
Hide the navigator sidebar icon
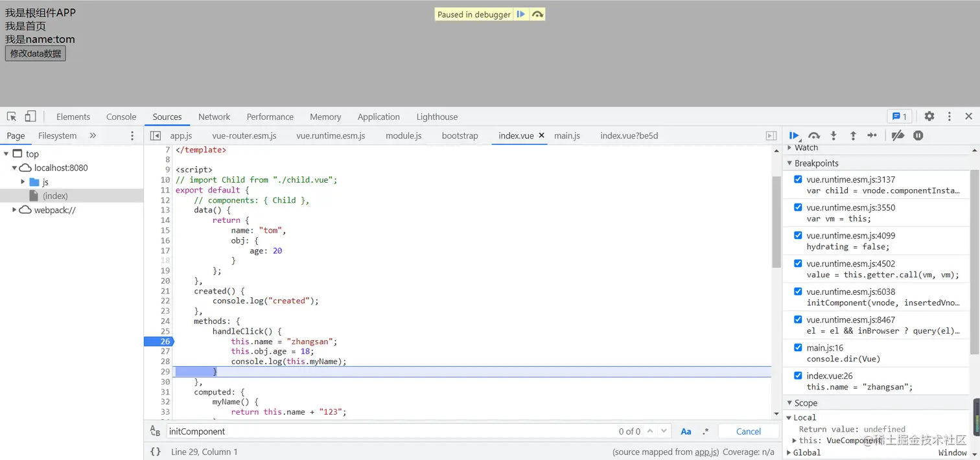(x=156, y=135)
